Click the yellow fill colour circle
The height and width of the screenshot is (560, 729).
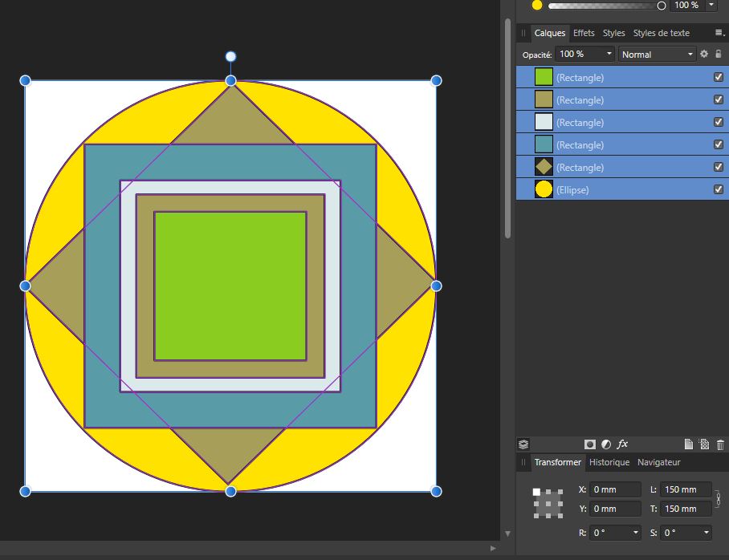537,5
